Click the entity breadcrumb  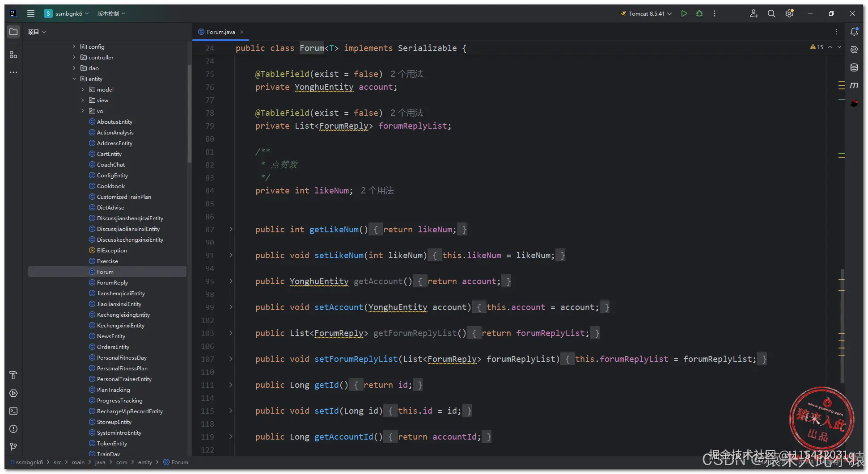point(145,462)
